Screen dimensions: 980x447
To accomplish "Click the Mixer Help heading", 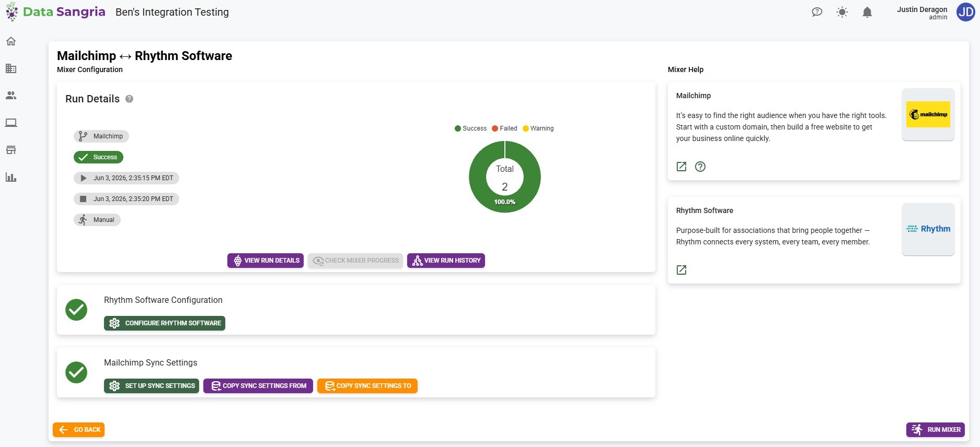I will point(685,69).
